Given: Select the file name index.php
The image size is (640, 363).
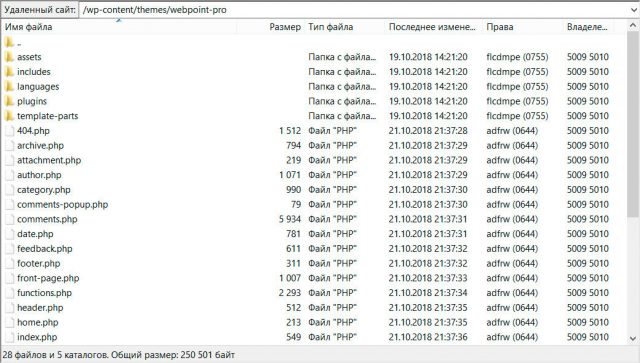Looking at the screenshot, I should coord(37,337).
